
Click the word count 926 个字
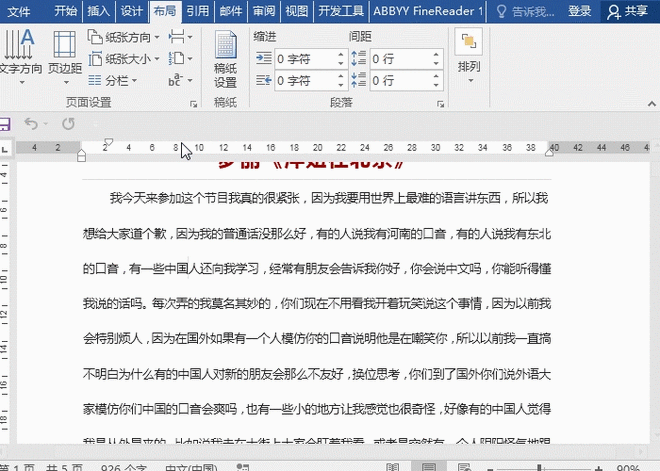coord(124,468)
